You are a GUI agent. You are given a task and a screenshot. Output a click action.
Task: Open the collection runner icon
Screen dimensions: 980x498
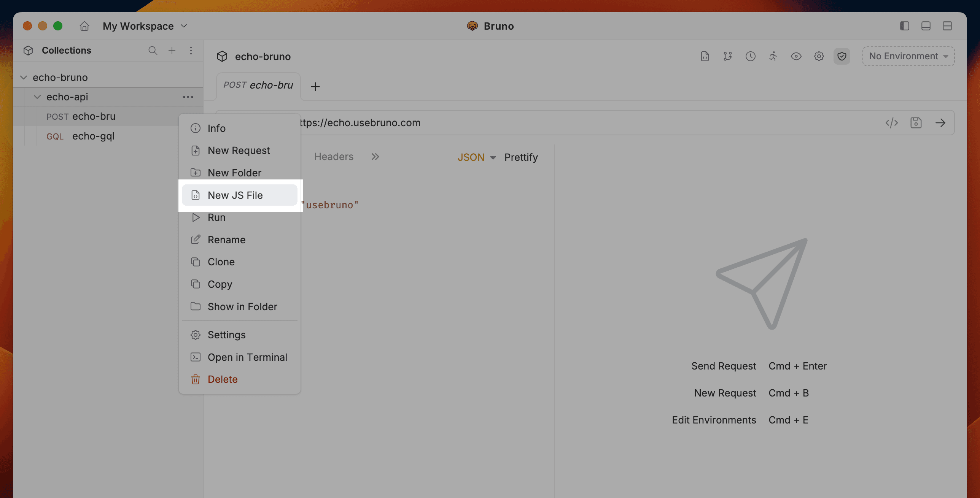tap(773, 56)
